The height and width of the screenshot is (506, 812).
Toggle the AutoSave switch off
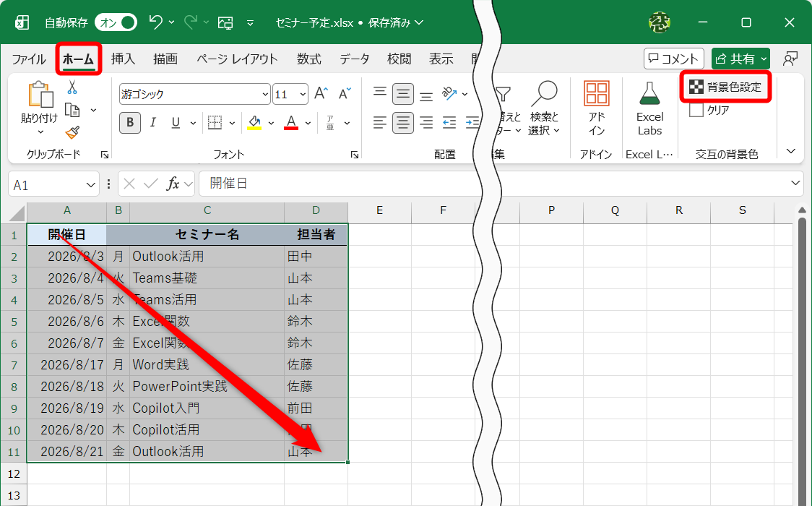click(x=116, y=22)
